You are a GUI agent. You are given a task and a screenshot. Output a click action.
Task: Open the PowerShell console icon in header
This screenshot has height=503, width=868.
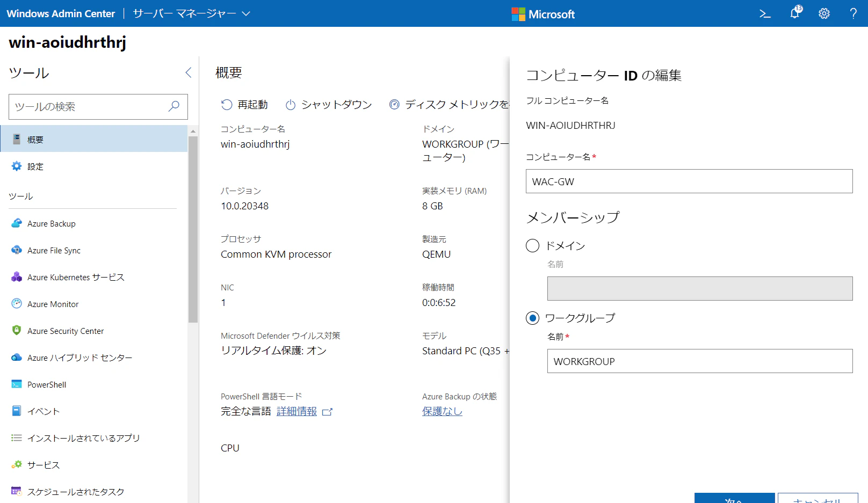pyautogui.click(x=765, y=13)
